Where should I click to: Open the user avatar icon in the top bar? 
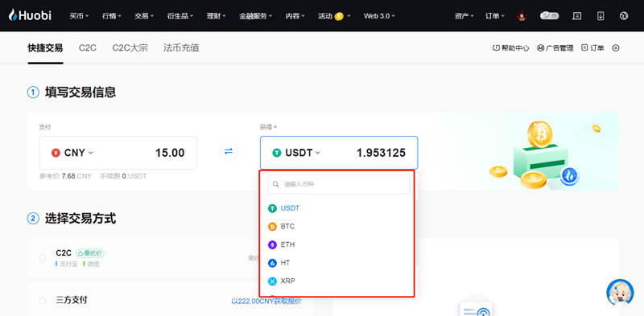pyautogui.click(x=522, y=16)
